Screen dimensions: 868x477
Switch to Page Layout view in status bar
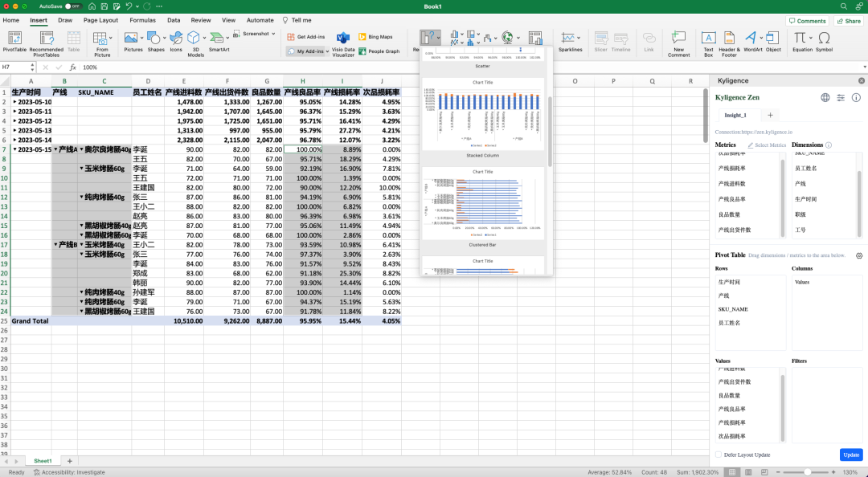748,472
